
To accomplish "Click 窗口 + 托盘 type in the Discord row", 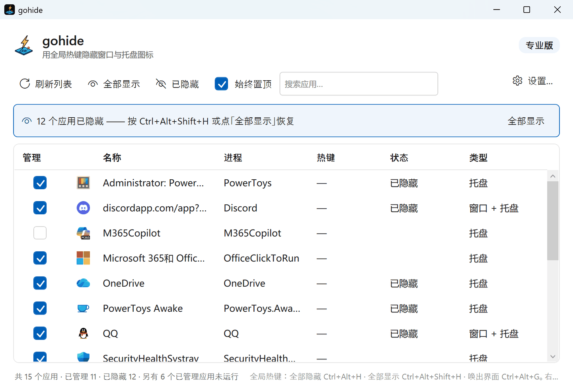I will tap(494, 208).
